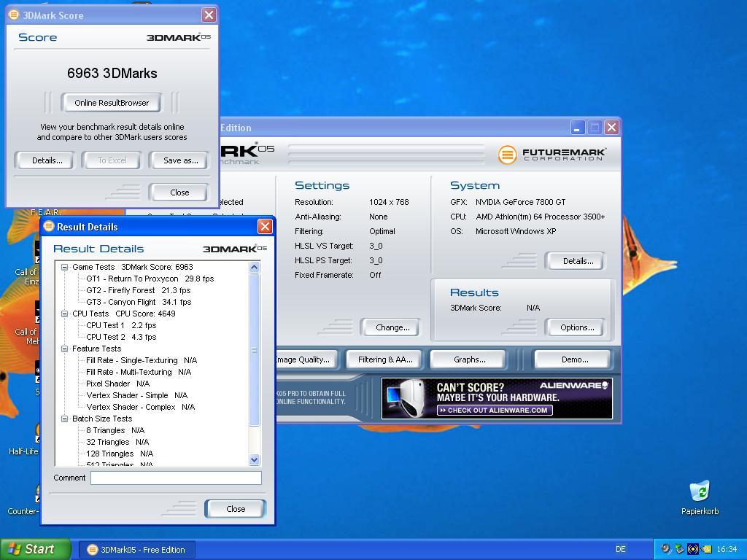Click Options button under Results
747x560 pixels.
pyautogui.click(x=577, y=327)
